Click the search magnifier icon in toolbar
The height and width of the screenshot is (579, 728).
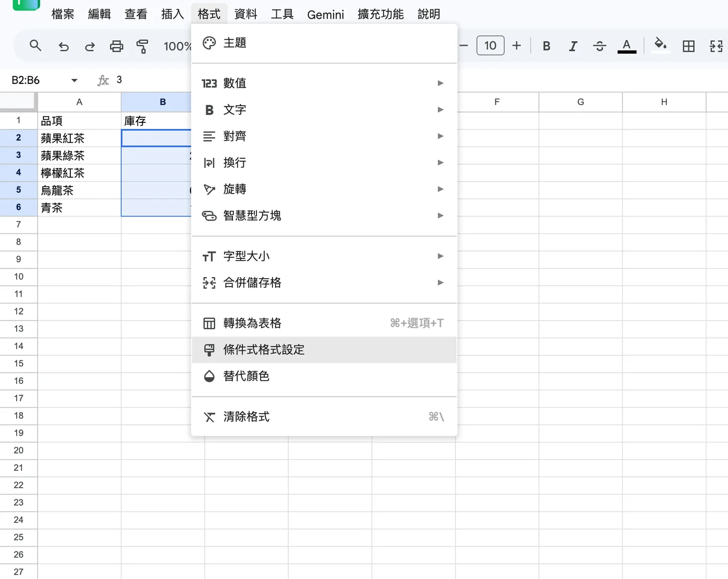coord(35,46)
